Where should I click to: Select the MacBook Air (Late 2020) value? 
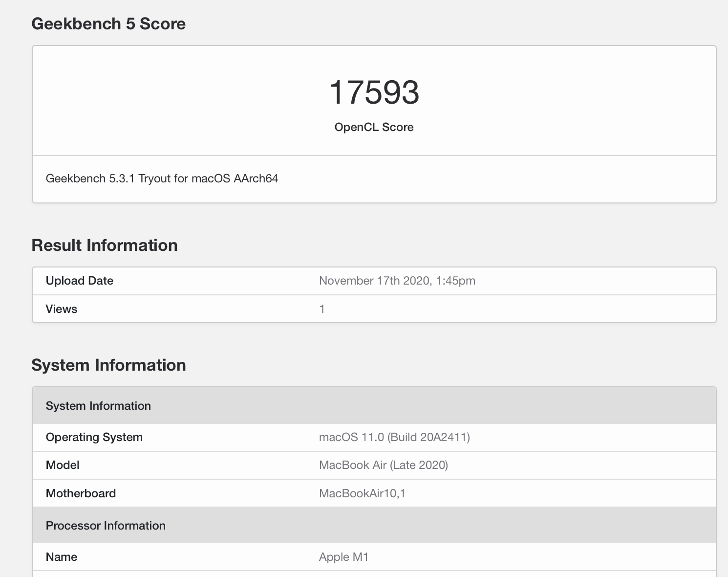[x=384, y=465]
